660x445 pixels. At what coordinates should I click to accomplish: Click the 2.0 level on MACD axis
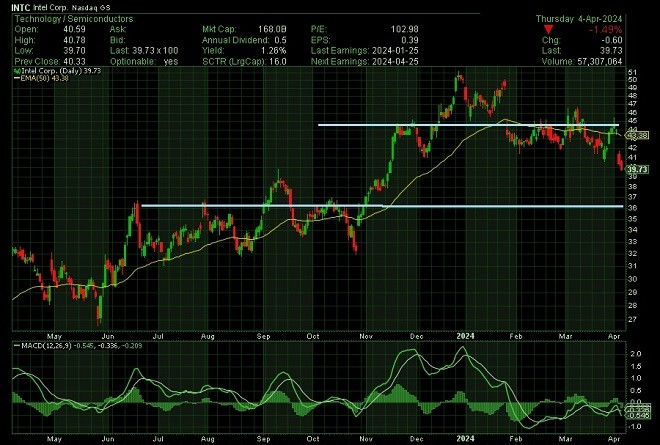coord(636,354)
